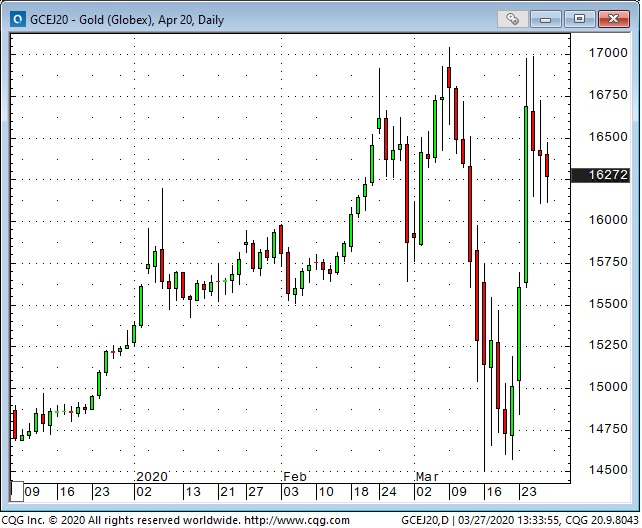Click the 14750 price axis label

click(x=608, y=429)
